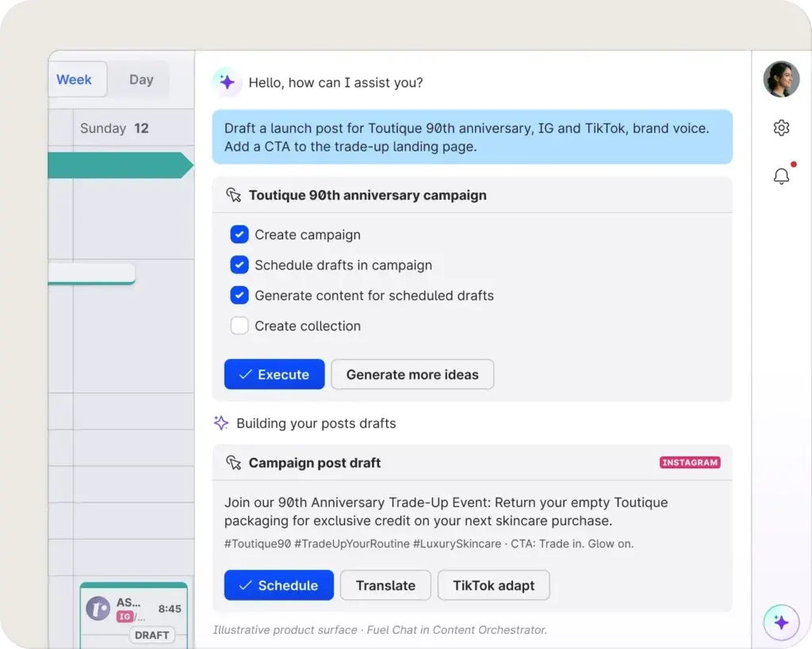Click the user profile avatar
Viewport: 812px width, 649px height.
click(781, 79)
